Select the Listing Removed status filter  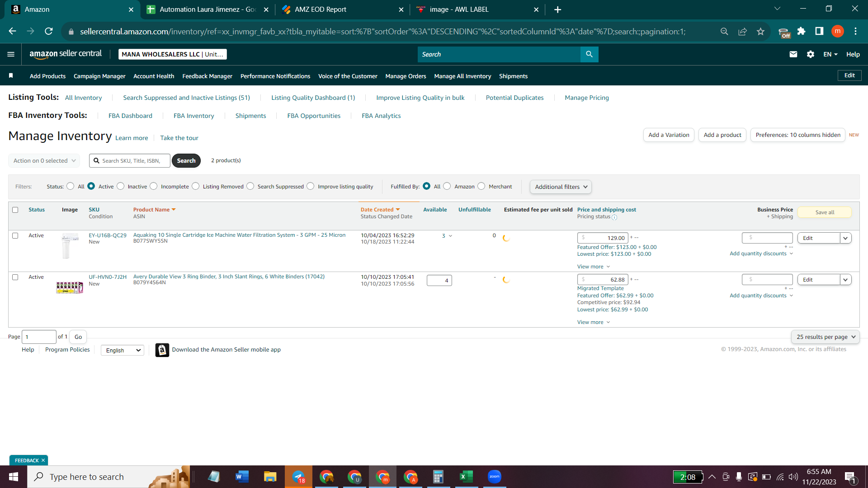[196, 186]
